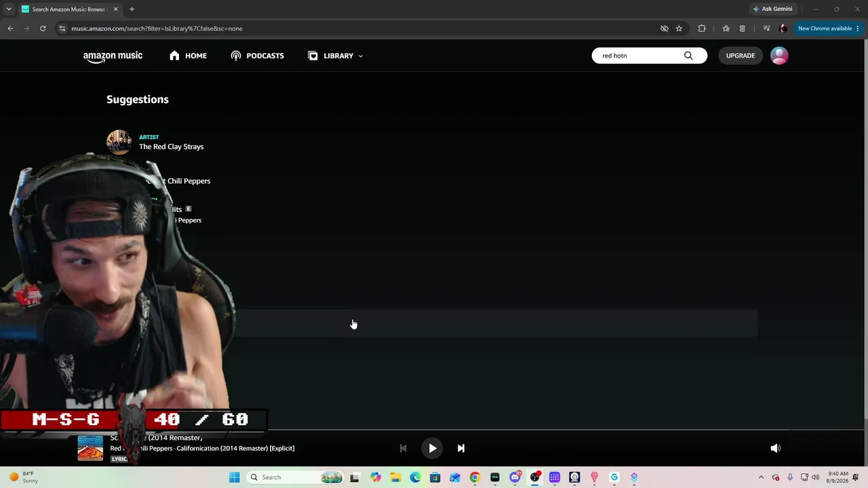
Task: Go back in browser history
Action: (x=10, y=28)
